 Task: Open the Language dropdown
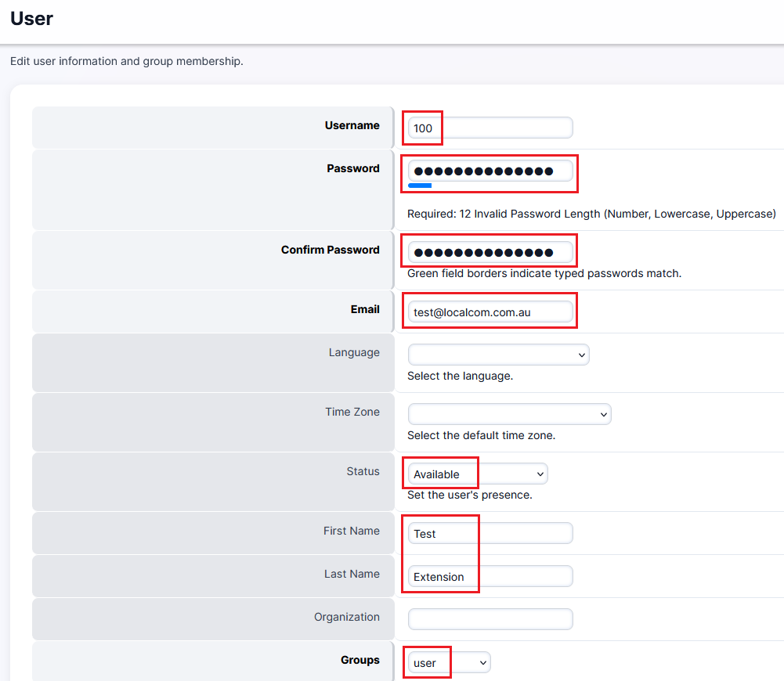pyautogui.click(x=498, y=355)
